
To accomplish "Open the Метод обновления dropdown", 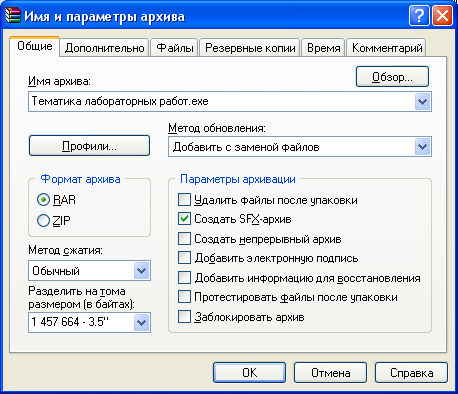I will click(x=423, y=147).
